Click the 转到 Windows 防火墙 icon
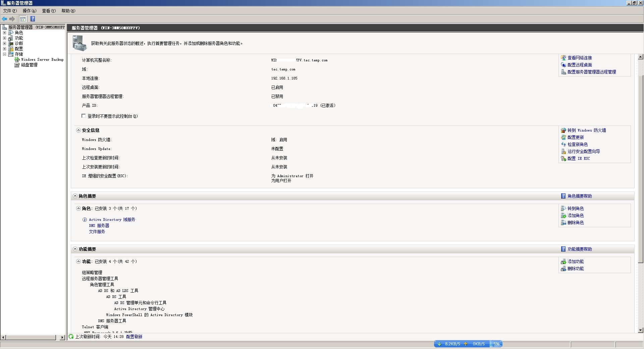Viewport: 644px width, 349px height. tap(563, 130)
